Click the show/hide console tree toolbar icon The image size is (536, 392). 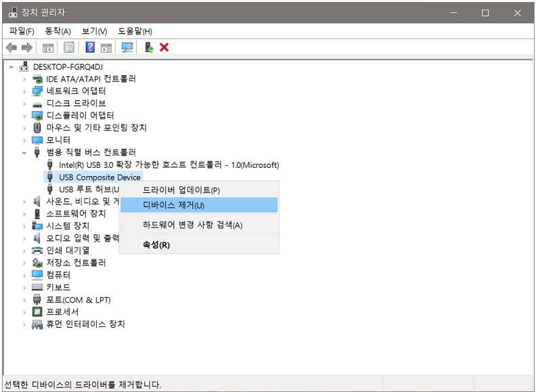point(48,47)
